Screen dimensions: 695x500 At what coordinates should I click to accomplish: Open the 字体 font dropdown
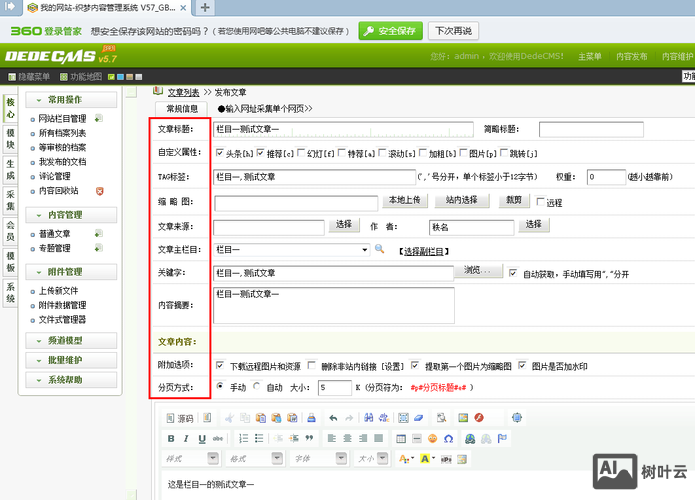click(319, 459)
